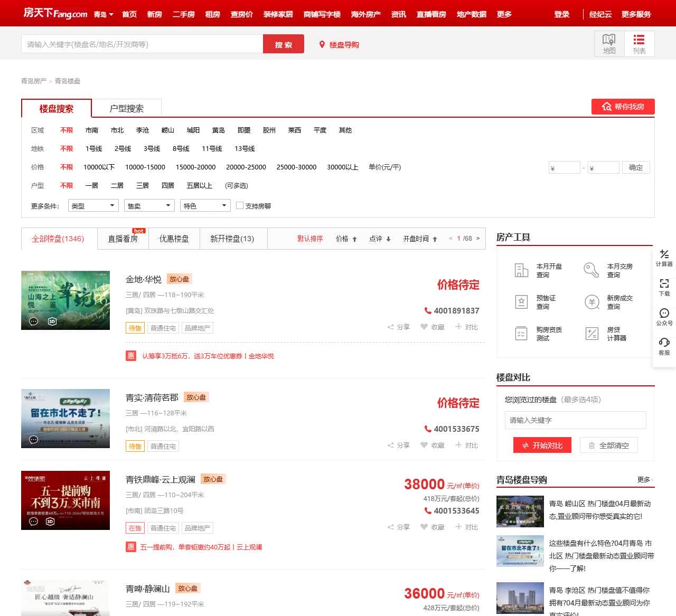Open the 计算器 sidebar tool
Screen dimensions: 676x616
(664, 258)
